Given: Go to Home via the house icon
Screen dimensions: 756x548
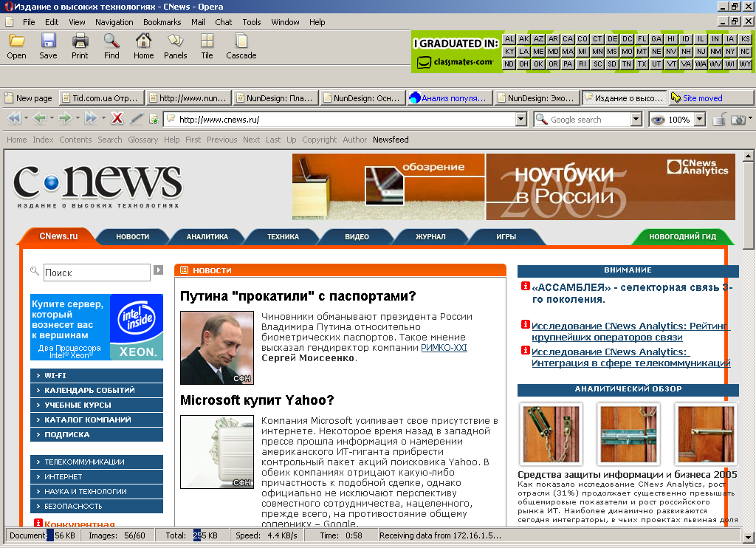Looking at the screenshot, I should click(144, 41).
